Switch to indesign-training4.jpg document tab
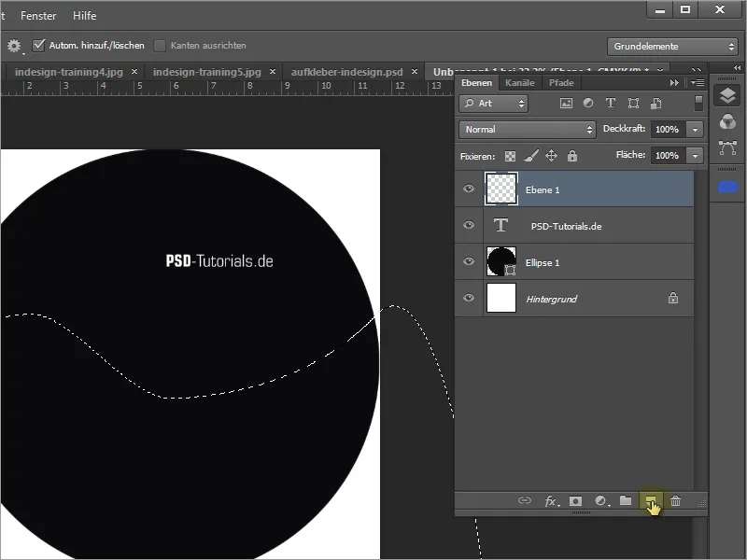 (68, 72)
